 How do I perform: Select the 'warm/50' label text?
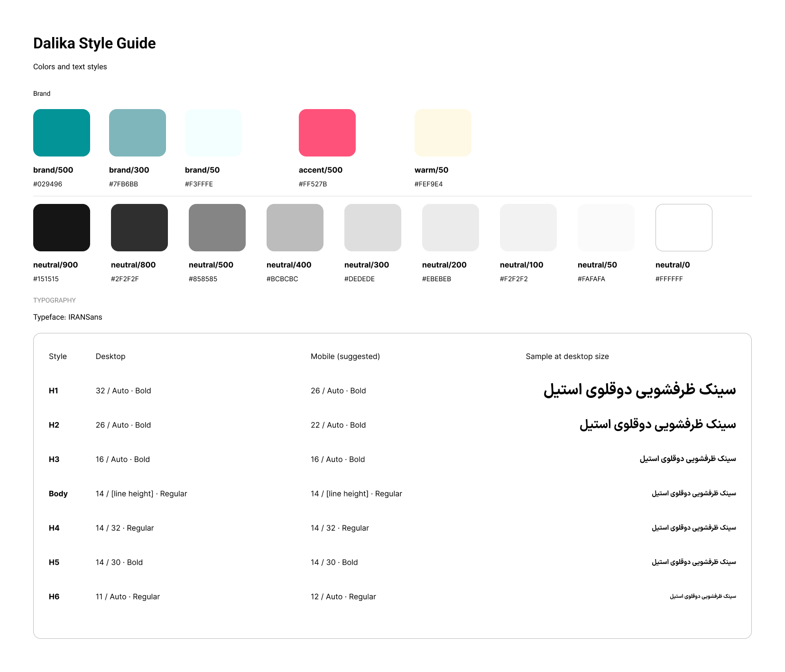click(x=432, y=170)
